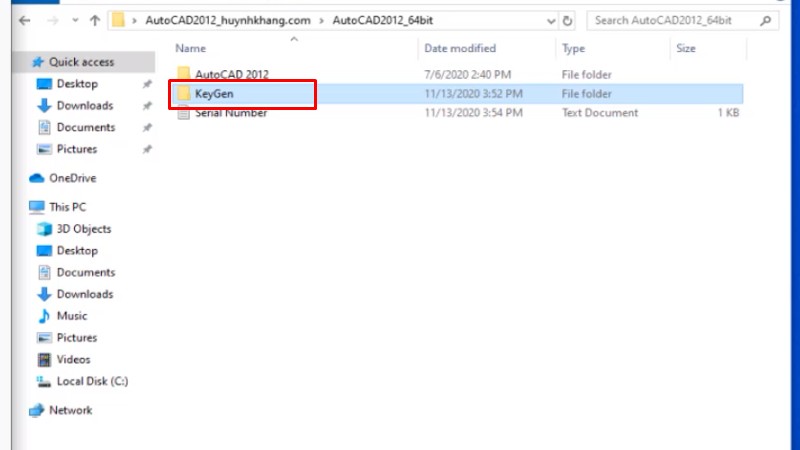Expand the address bar history dropdown
This screenshot has width=800, height=450.
pyautogui.click(x=547, y=20)
